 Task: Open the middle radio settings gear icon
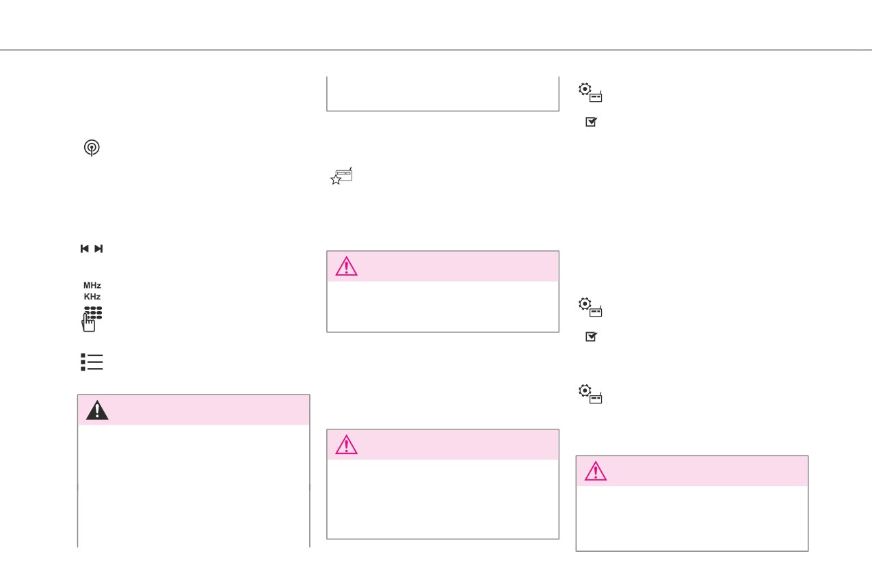591,307
